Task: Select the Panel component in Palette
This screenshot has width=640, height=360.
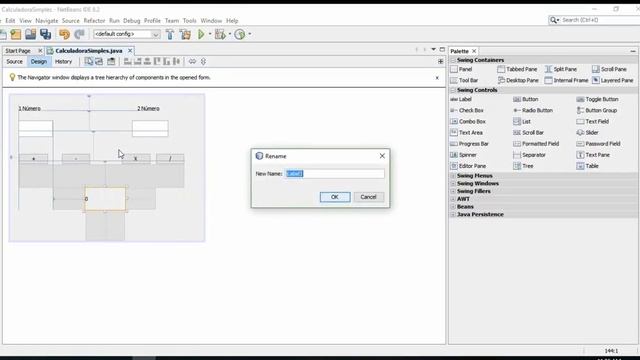Action: tap(462, 69)
